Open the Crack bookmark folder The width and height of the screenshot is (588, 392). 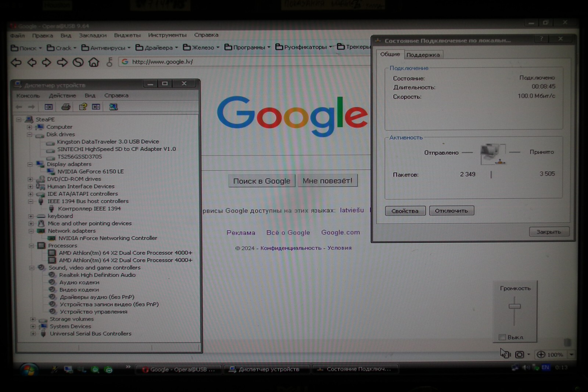pos(61,48)
